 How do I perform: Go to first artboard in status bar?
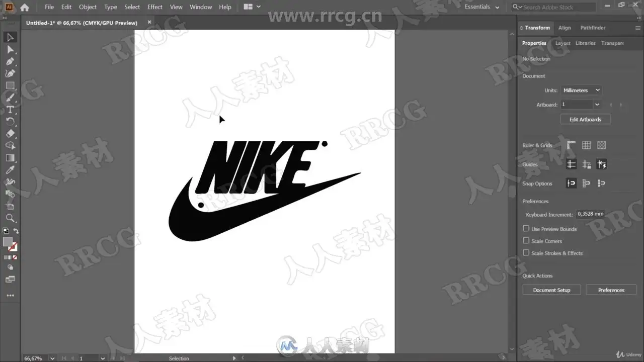point(64,358)
